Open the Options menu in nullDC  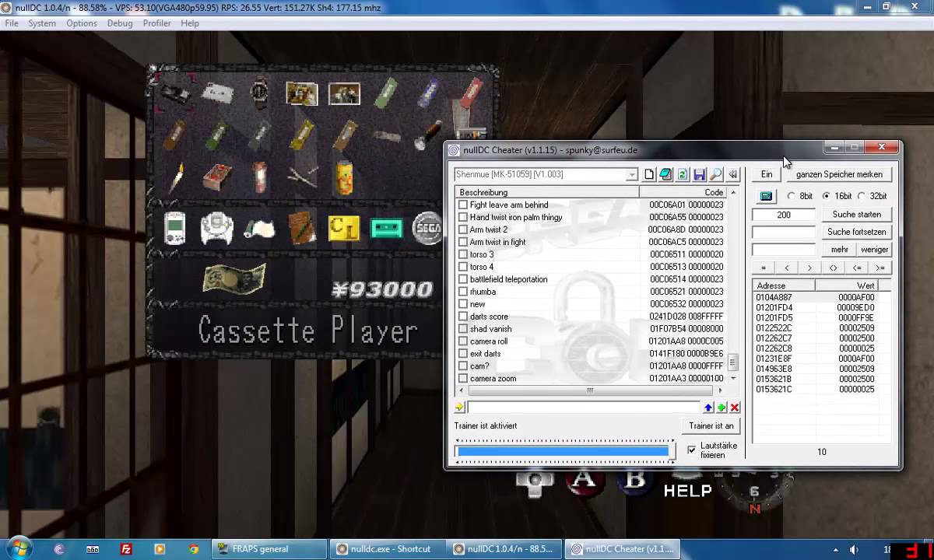82,23
